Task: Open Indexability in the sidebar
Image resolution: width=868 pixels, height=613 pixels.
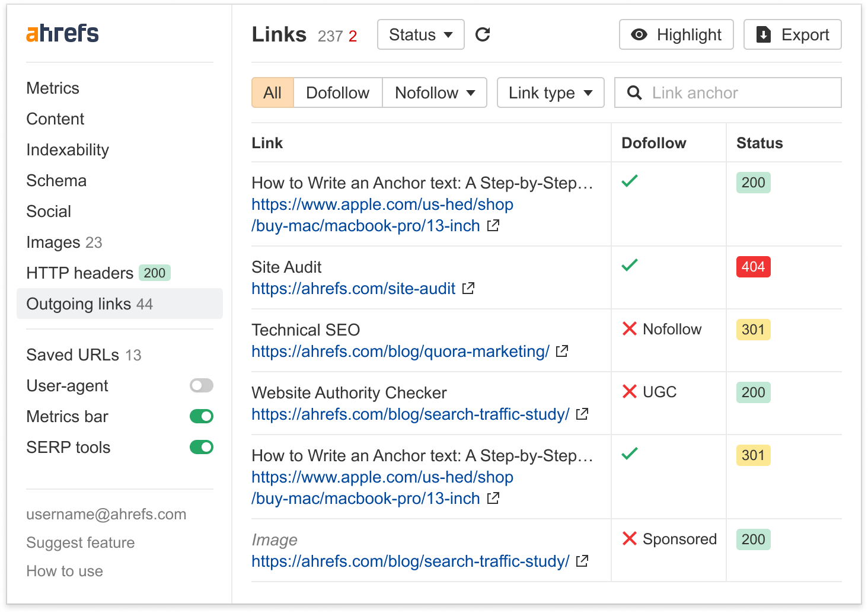Action: click(68, 149)
